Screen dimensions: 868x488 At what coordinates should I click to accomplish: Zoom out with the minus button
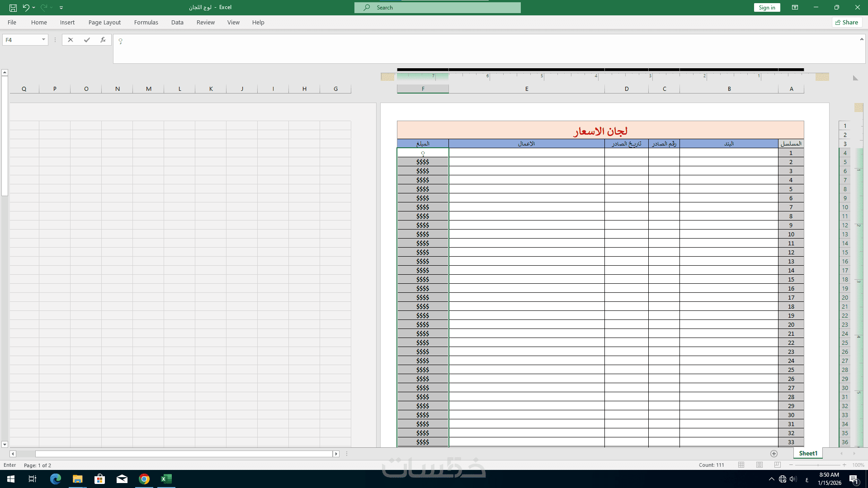coord(791,465)
